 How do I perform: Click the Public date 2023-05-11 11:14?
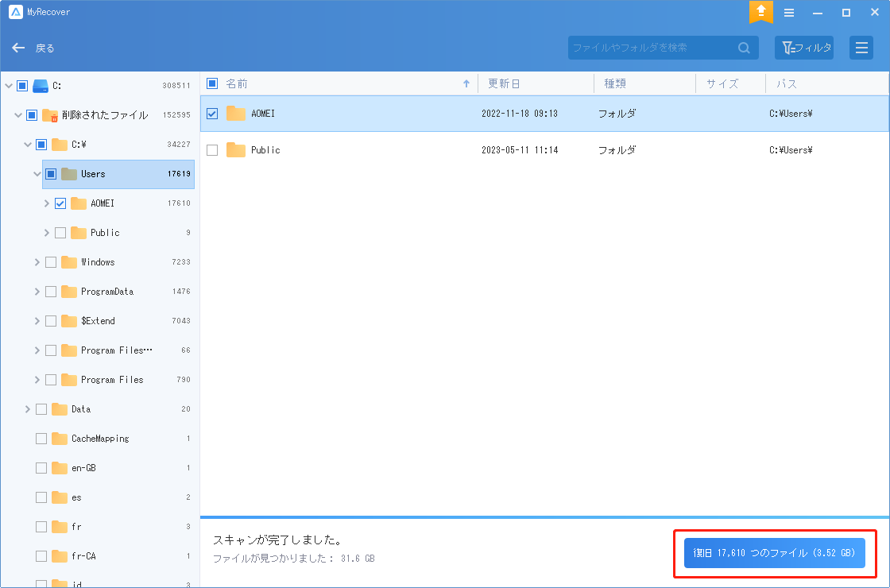(520, 150)
